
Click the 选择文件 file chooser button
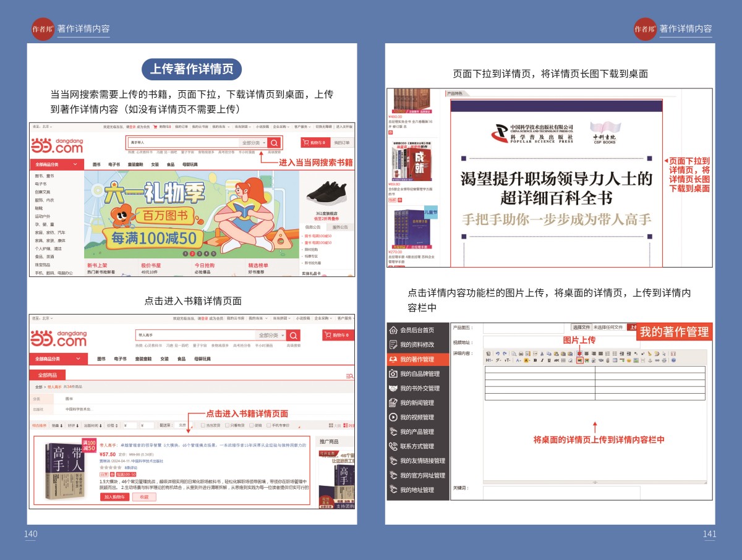click(581, 327)
